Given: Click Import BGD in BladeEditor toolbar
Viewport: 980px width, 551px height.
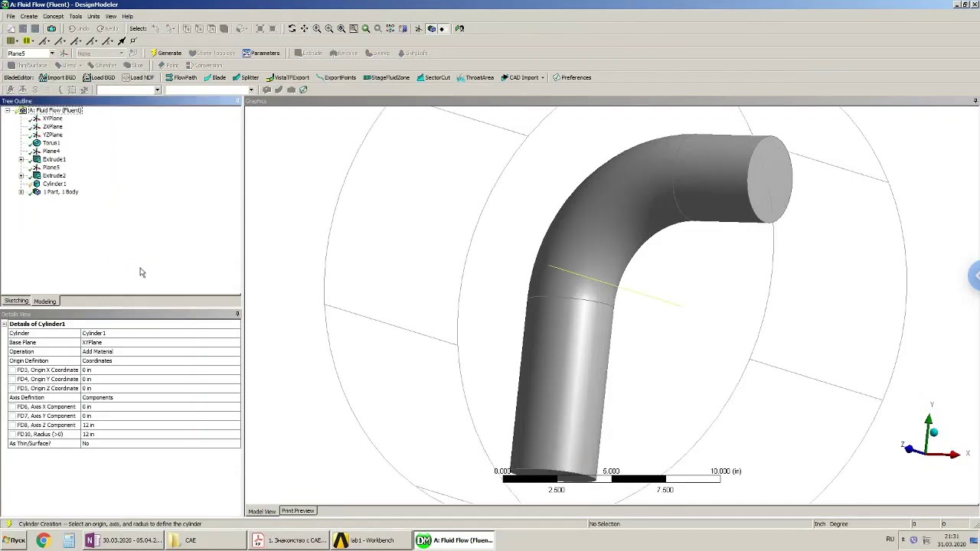Looking at the screenshot, I should pyautogui.click(x=57, y=77).
